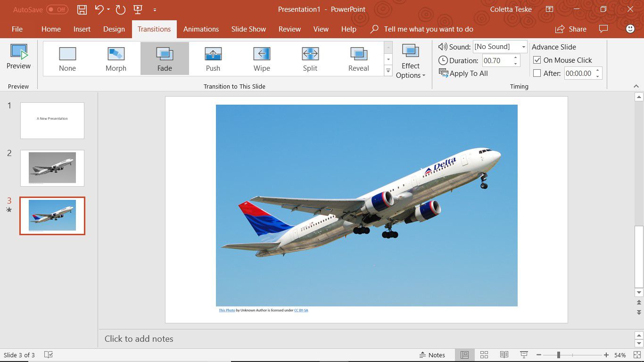Collapse the ribbon chevron

point(636,86)
